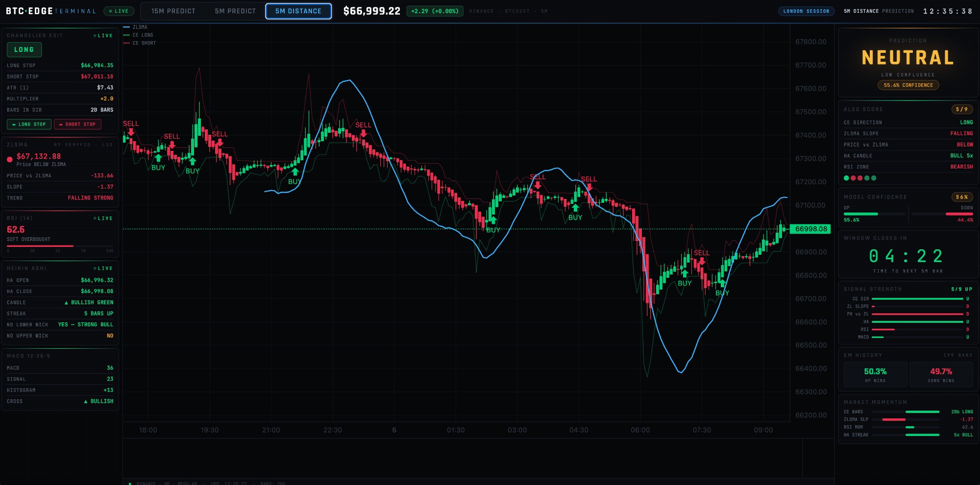The image size is (980, 485).
Task: Click the 55.6% CONFIDENCE pill
Action: (x=908, y=85)
